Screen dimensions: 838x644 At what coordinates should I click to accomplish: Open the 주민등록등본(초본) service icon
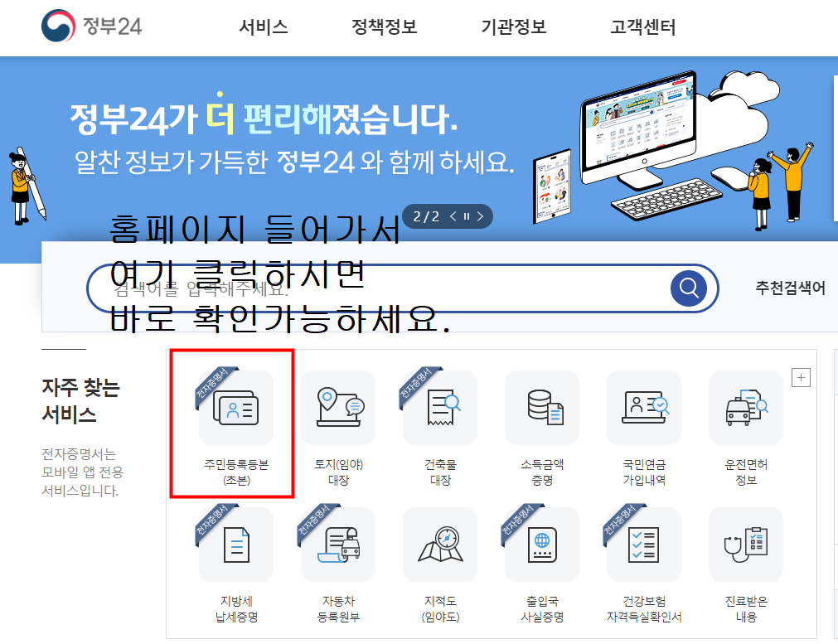pos(236,409)
